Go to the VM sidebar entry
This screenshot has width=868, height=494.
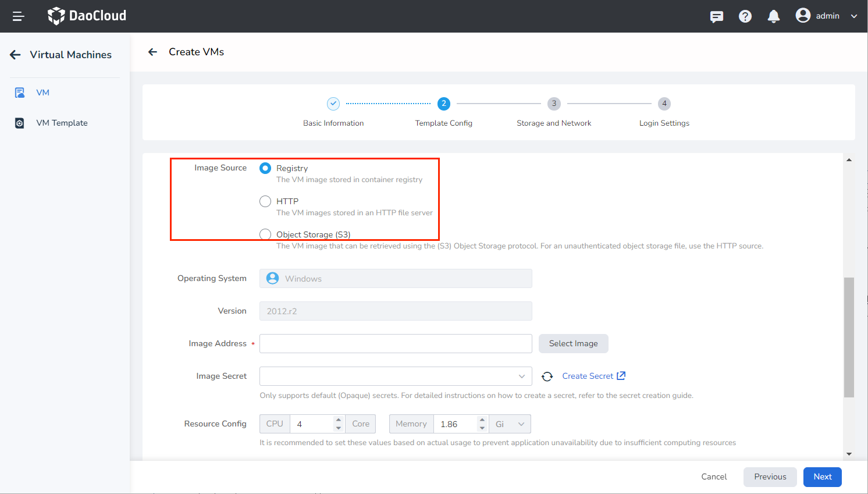tap(42, 92)
